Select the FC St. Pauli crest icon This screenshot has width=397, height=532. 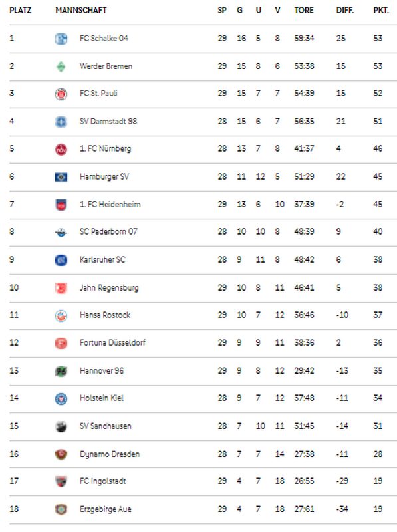61,94
